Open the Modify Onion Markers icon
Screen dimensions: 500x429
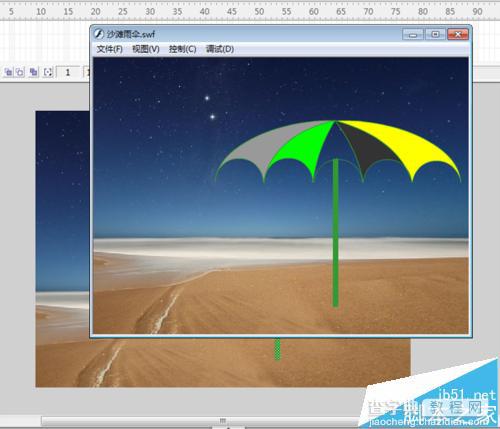point(48,72)
